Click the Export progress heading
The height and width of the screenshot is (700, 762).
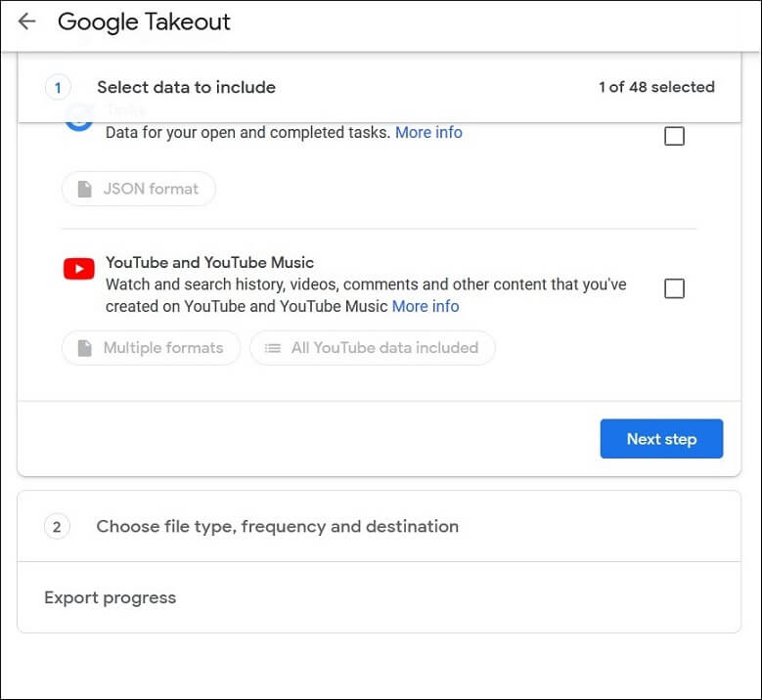tap(110, 597)
